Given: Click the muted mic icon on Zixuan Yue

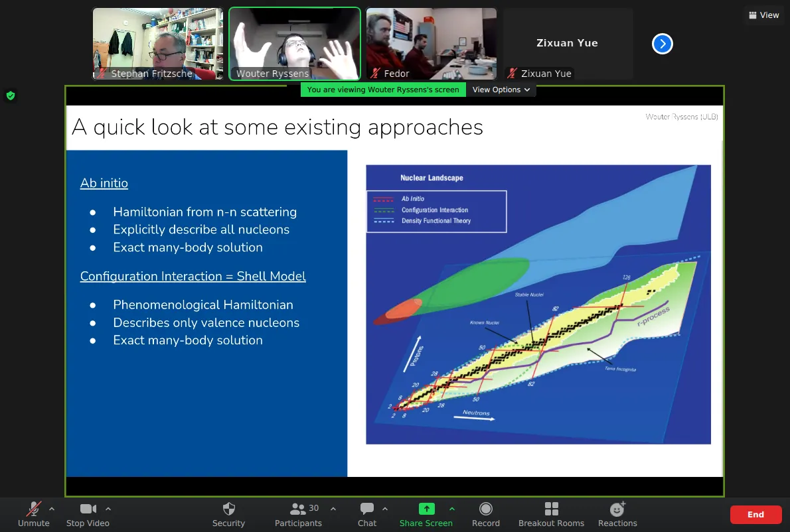Looking at the screenshot, I should 512,74.
